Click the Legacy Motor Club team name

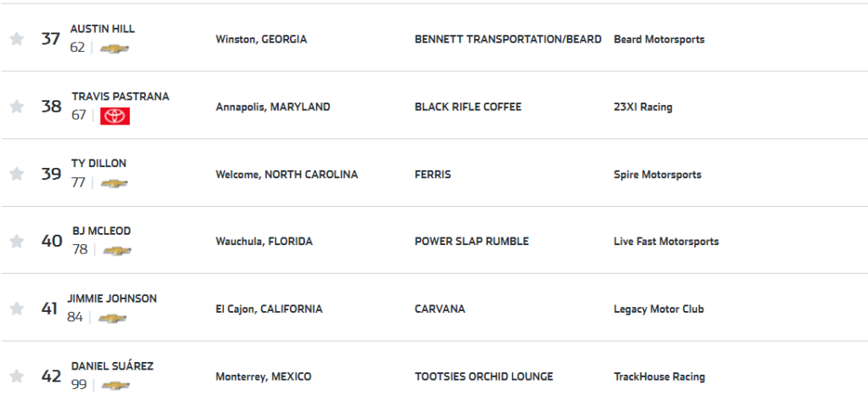click(659, 309)
